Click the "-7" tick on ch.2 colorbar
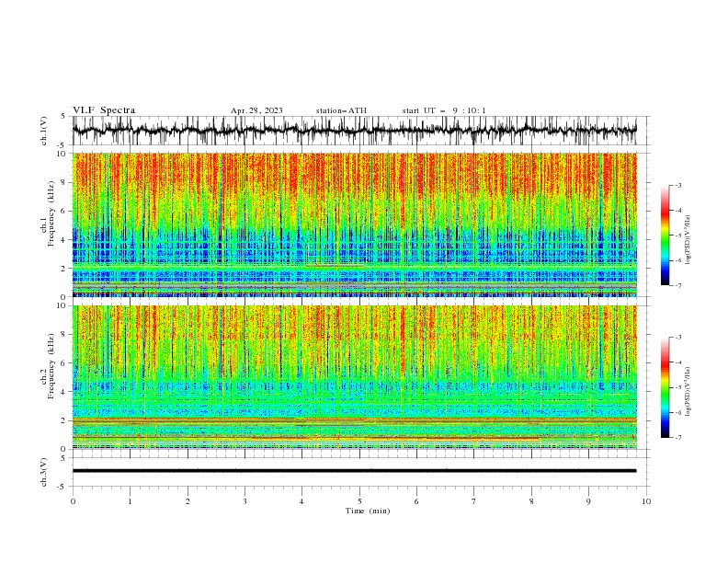 pyautogui.click(x=678, y=437)
